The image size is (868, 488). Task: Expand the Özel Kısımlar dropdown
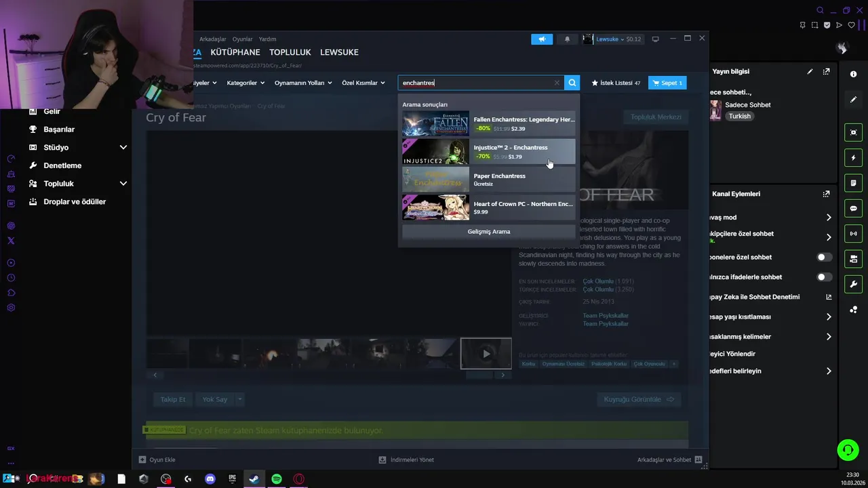363,83
